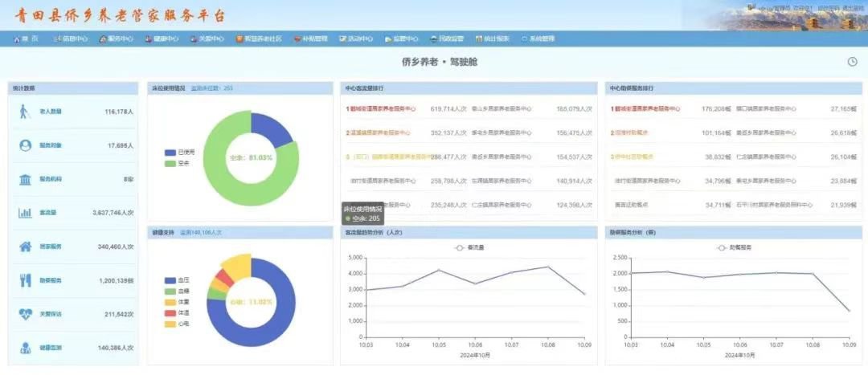868x375 pixels.
Task: Click the 10.09 data point on 助餐服务 line
Action: point(849,311)
